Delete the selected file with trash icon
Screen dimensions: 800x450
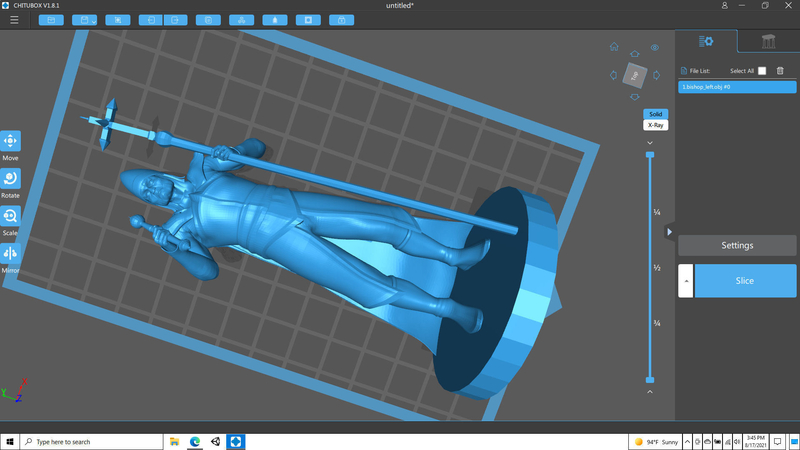pyautogui.click(x=780, y=71)
